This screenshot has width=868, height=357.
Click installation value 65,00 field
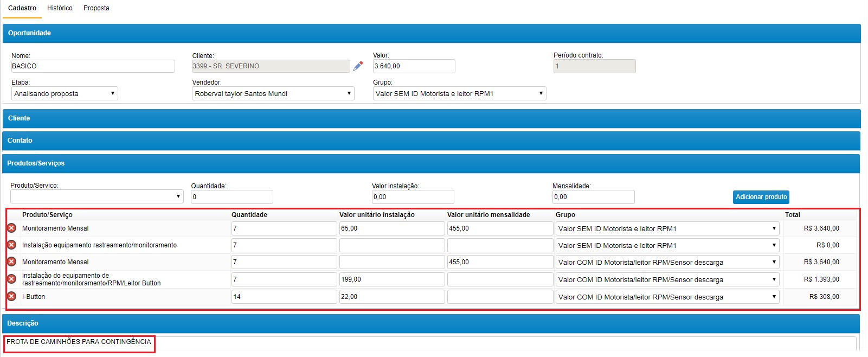pos(392,228)
